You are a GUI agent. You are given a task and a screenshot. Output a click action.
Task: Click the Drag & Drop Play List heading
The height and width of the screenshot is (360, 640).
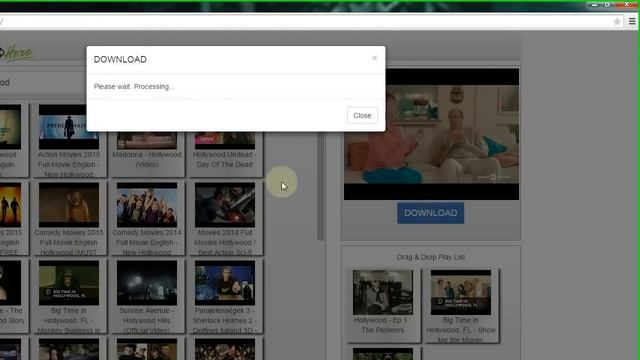tap(431, 257)
